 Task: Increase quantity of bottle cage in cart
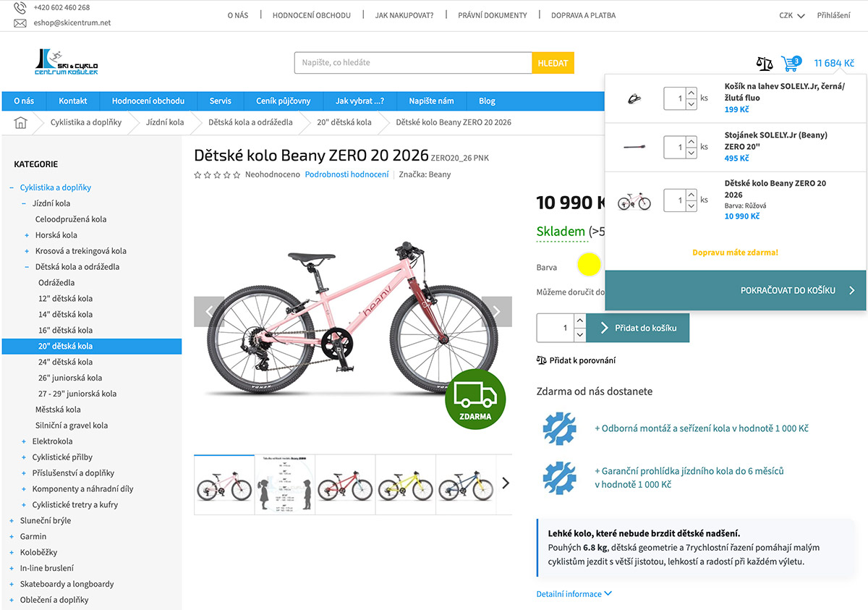pyautogui.click(x=691, y=93)
